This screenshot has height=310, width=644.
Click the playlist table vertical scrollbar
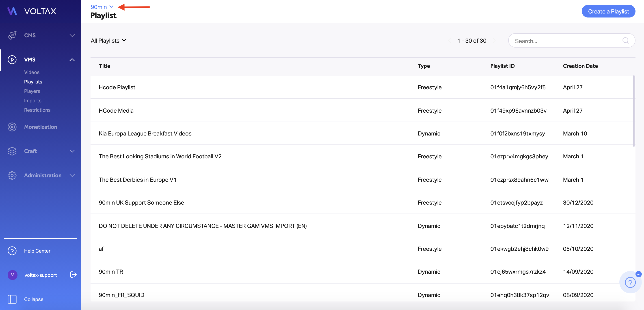click(634, 111)
